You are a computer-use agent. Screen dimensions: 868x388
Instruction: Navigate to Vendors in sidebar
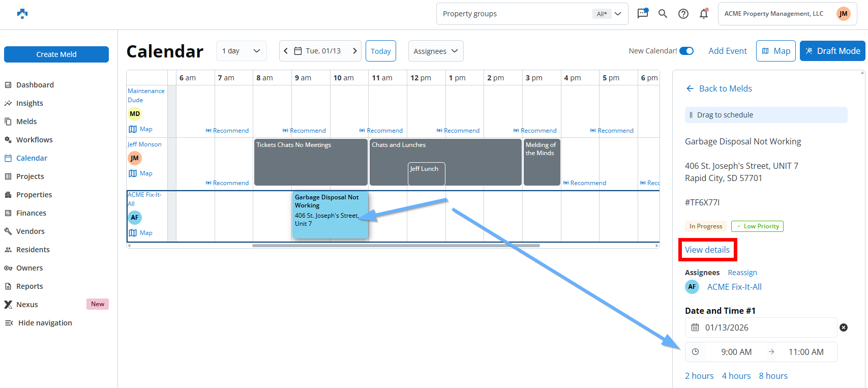point(30,231)
